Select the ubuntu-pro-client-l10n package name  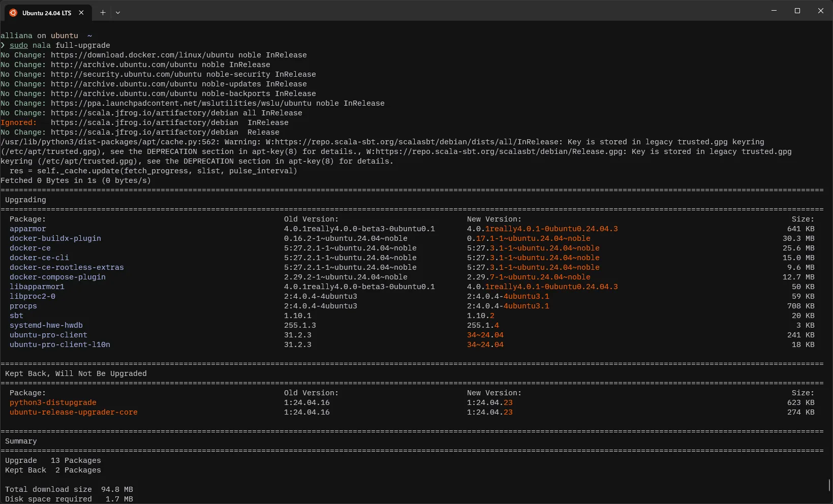[x=60, y=344]
